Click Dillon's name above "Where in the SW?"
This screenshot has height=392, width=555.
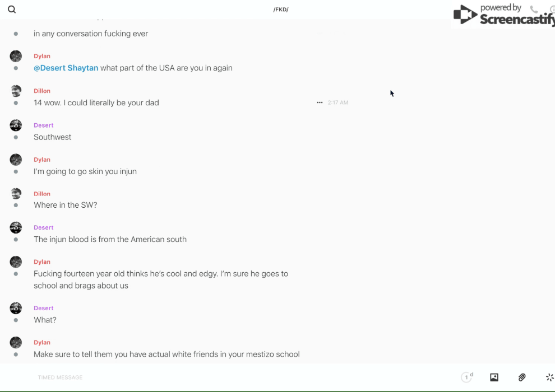point(42,194)
